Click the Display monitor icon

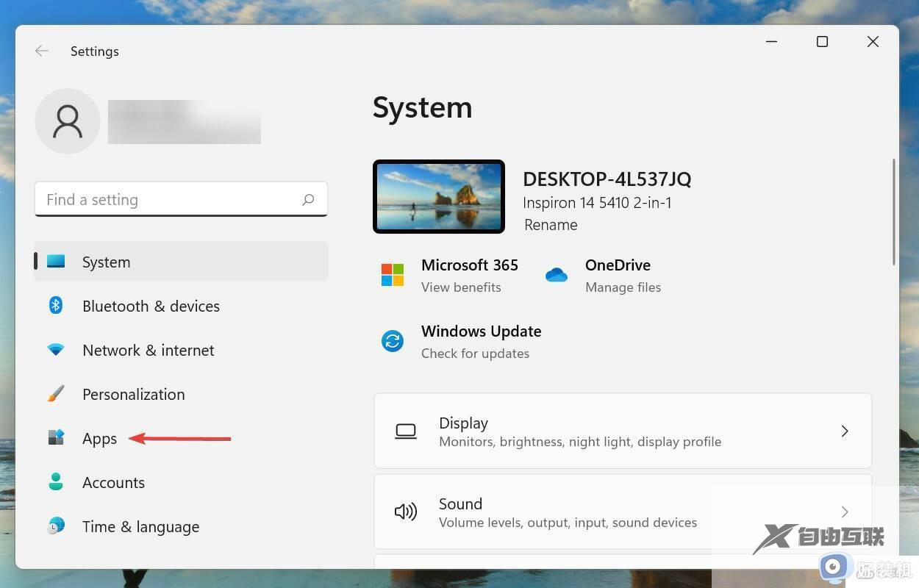[406, 431]
